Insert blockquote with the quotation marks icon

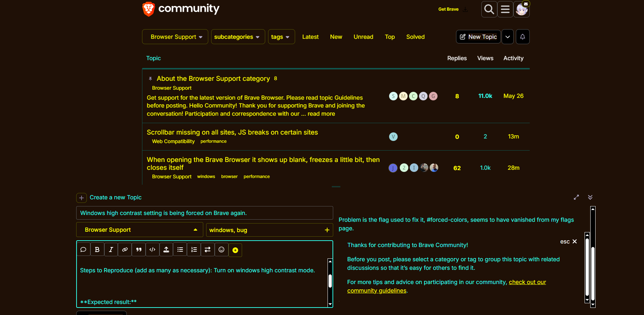139,250
